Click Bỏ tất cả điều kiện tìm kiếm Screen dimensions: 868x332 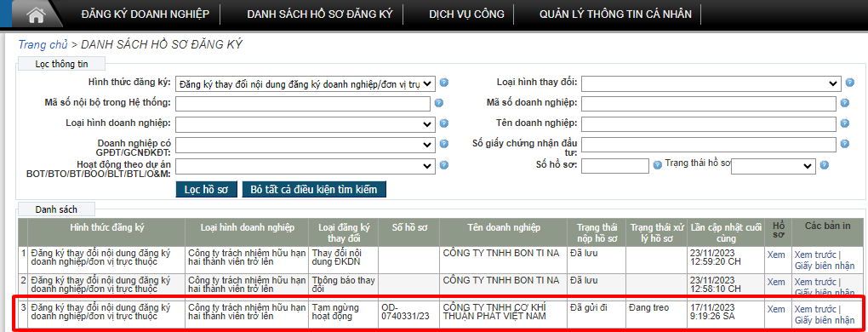tap(314, 189)
